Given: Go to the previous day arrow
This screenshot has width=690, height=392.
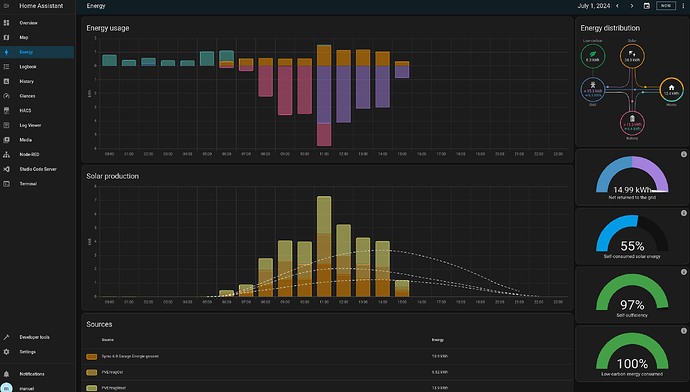Looking at the screenshot, I should pyautogui.click(x=617, y=6).
